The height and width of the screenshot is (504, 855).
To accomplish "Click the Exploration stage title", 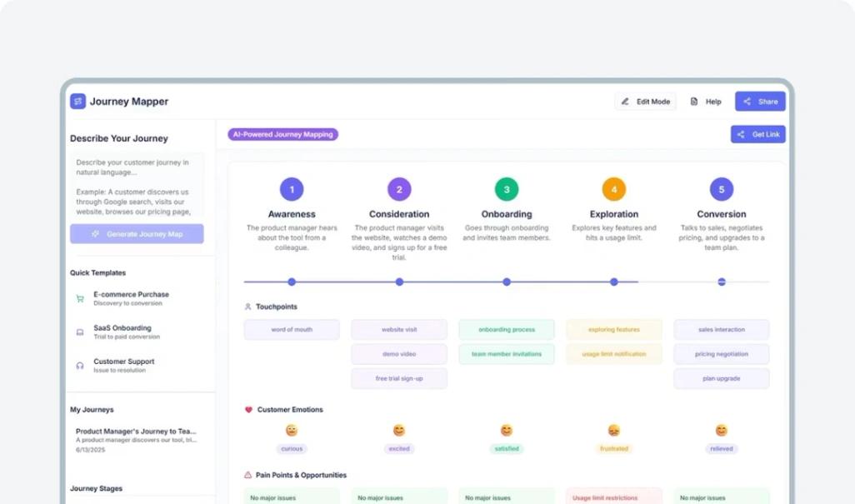I will 614,214.
